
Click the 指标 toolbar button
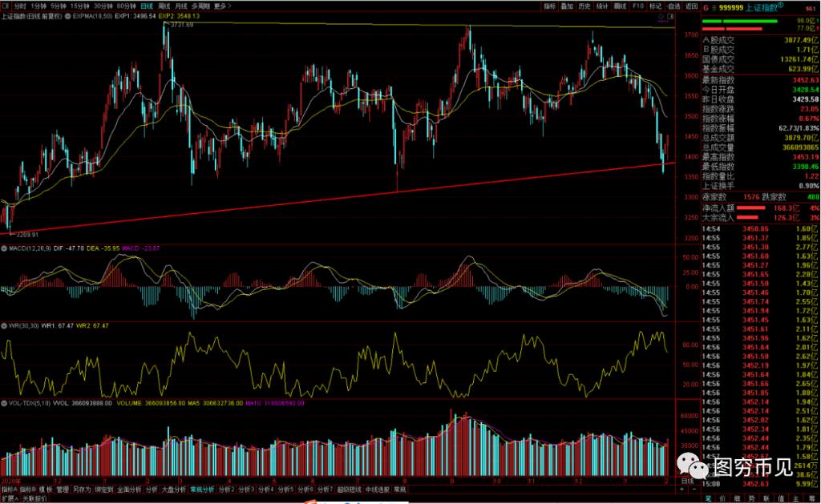click(x=549, y=6)
